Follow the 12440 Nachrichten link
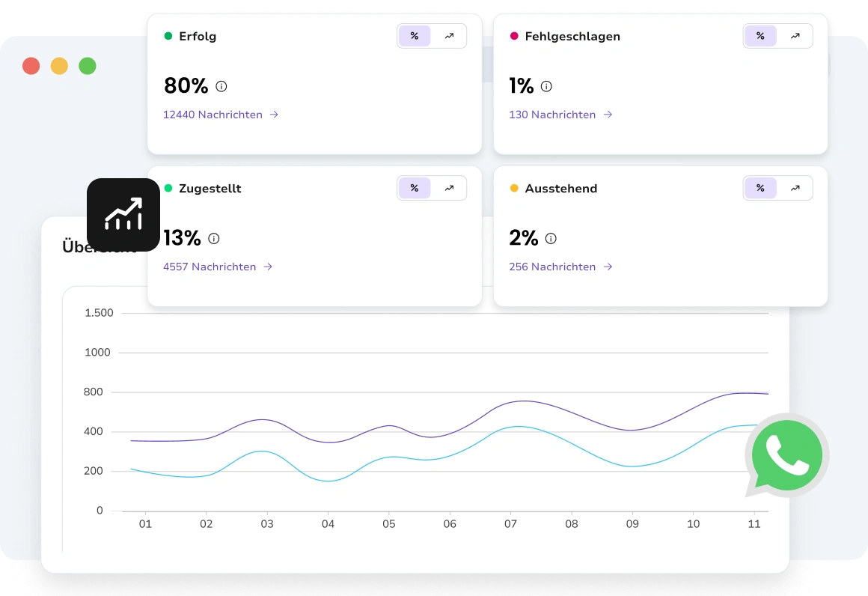The height and width of the screenshot is (596, 868). coord(213,115)
